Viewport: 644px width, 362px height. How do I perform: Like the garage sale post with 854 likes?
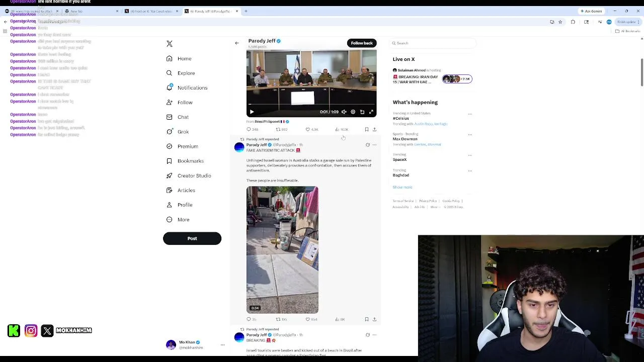(x=312, y=319)
